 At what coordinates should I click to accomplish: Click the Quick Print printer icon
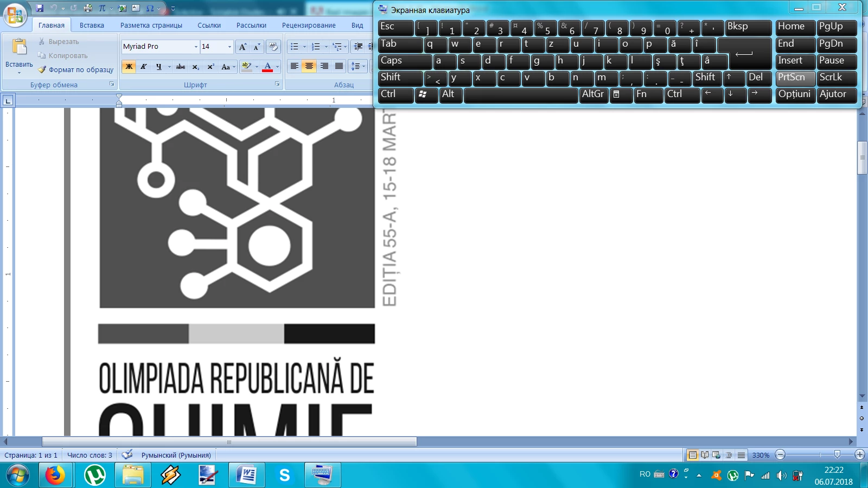(88, 8)
